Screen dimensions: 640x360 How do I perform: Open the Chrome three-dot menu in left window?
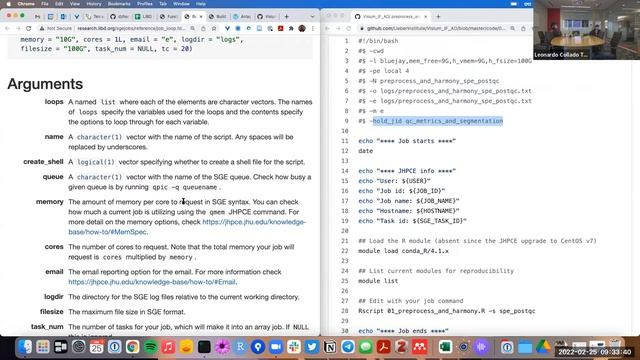point(313,29)
